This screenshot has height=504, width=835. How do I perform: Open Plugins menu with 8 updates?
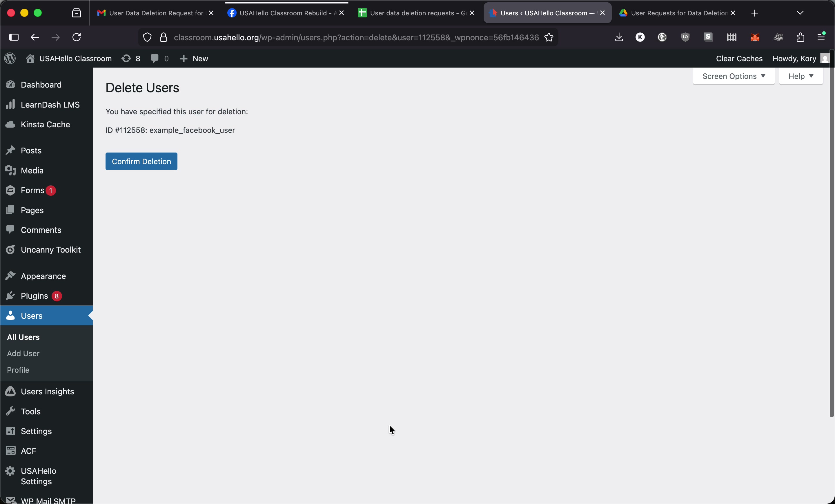[46, 296]
